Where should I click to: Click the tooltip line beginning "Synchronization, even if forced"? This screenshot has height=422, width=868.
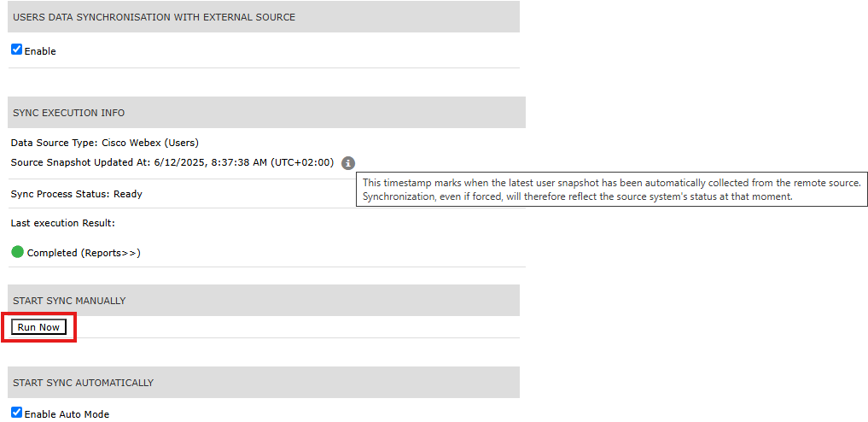(x=578, y=196)
